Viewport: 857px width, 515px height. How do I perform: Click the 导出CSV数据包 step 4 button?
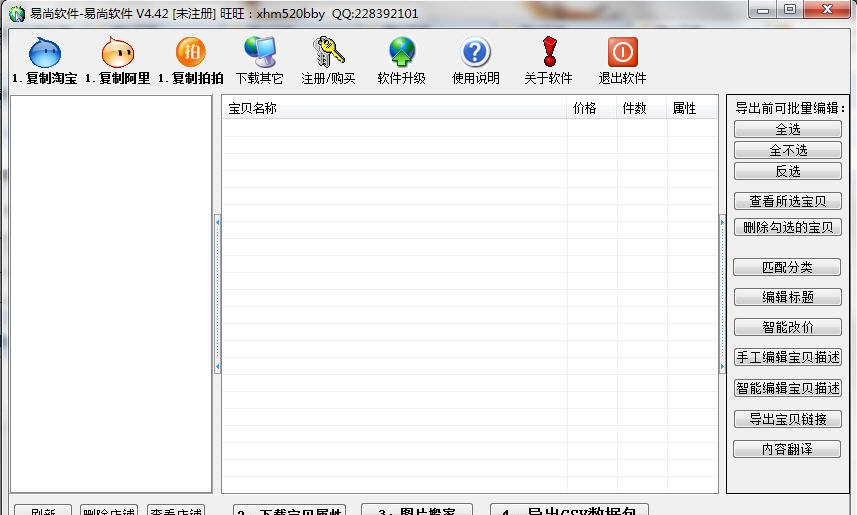click(x=570, y=510)
